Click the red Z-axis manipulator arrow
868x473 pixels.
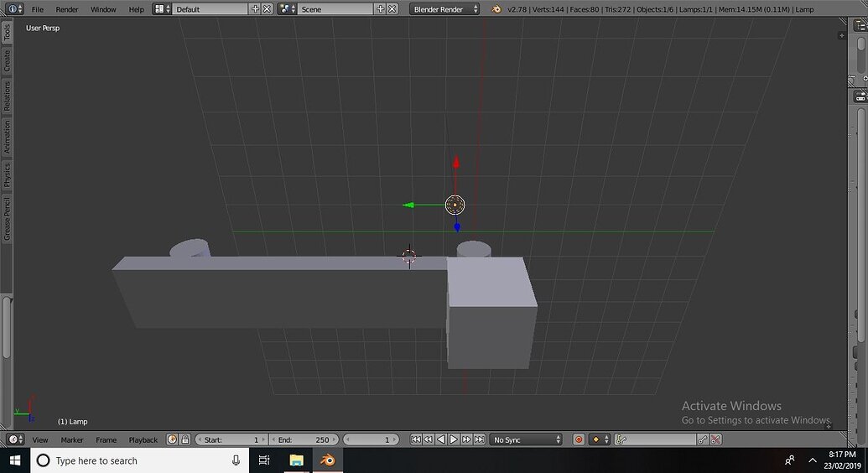pyautogui.click(x=456, y=162)
